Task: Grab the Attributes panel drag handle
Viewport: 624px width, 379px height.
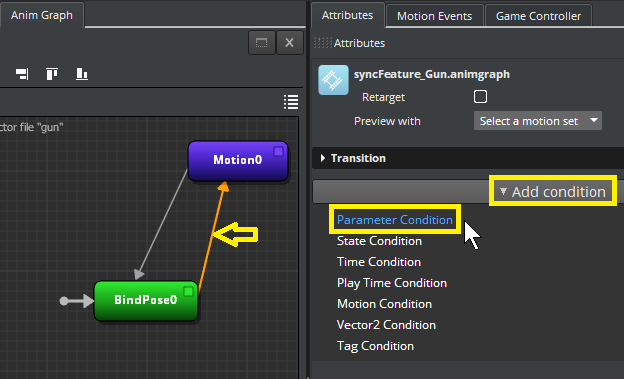Action: [323, 43]
